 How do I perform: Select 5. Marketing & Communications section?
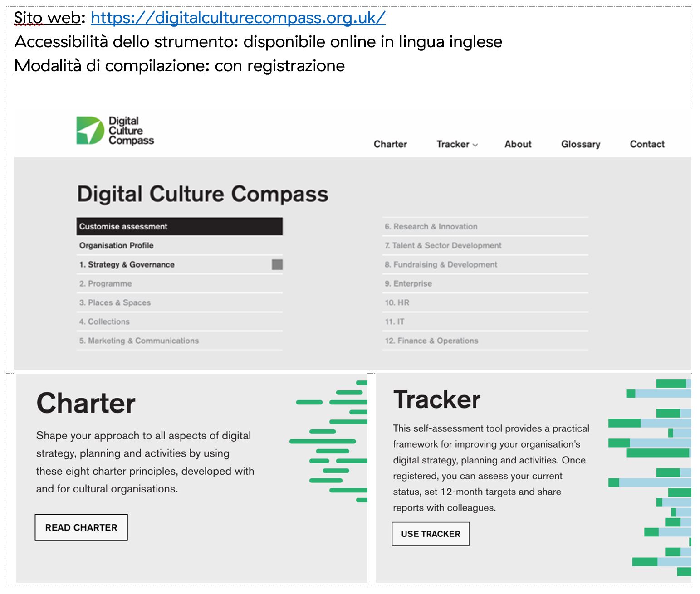tap(180, 341)
